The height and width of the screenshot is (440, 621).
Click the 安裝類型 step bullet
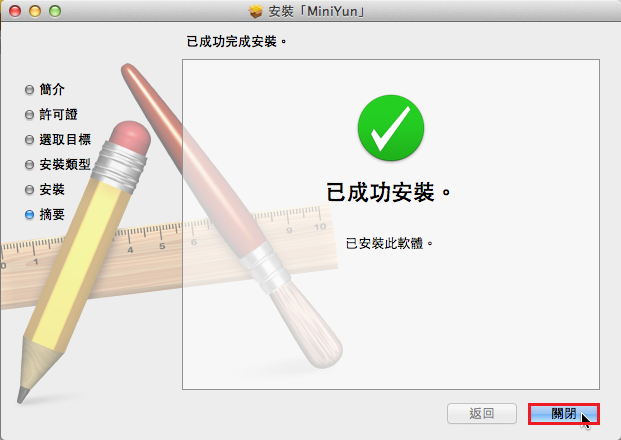point(29,164)
